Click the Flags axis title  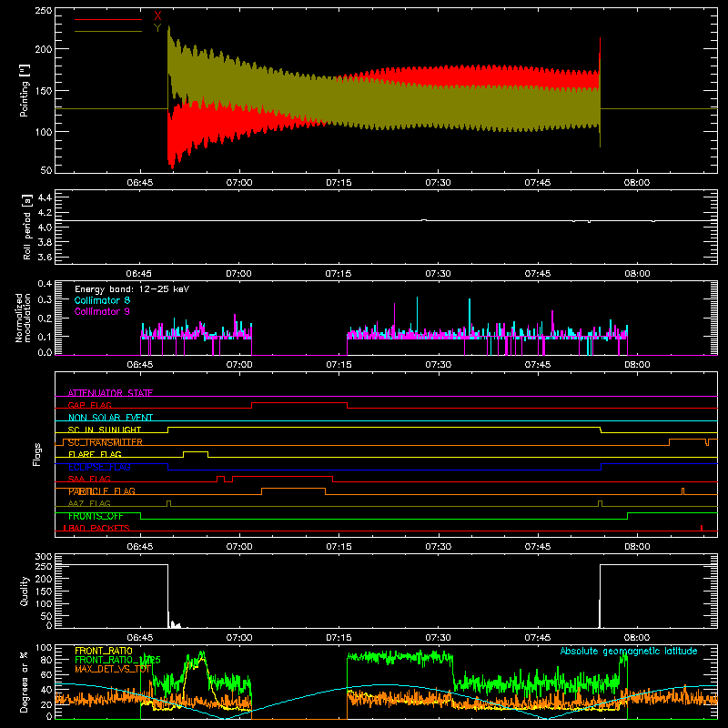point(36,454)
